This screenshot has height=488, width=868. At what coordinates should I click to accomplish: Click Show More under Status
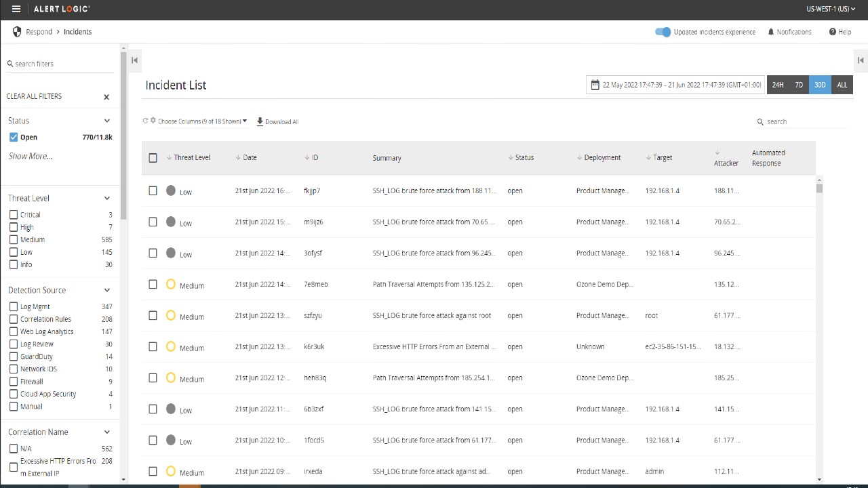click(x=30, y=156)
